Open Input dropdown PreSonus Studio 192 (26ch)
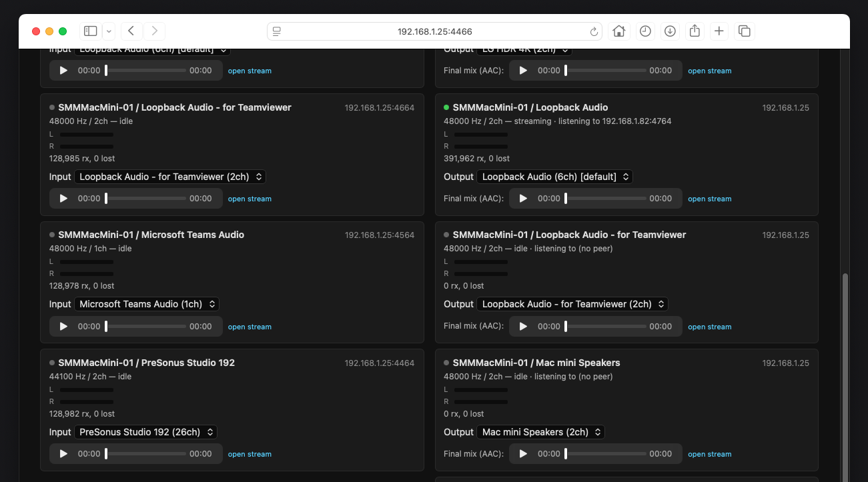Image resolution: width=868 pixels, height=482 pixels. point(145,432)
